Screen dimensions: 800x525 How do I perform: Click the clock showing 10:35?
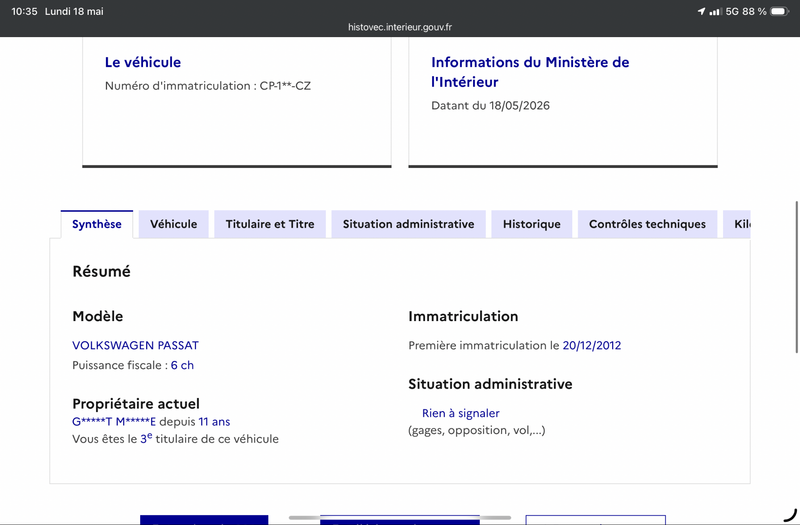click(24, 11)
